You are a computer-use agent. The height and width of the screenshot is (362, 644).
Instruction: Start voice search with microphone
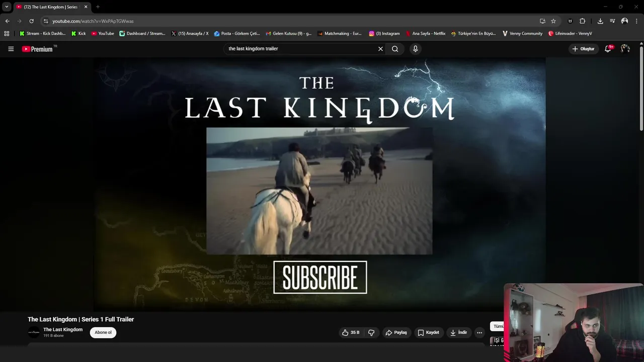click(415, 49)
